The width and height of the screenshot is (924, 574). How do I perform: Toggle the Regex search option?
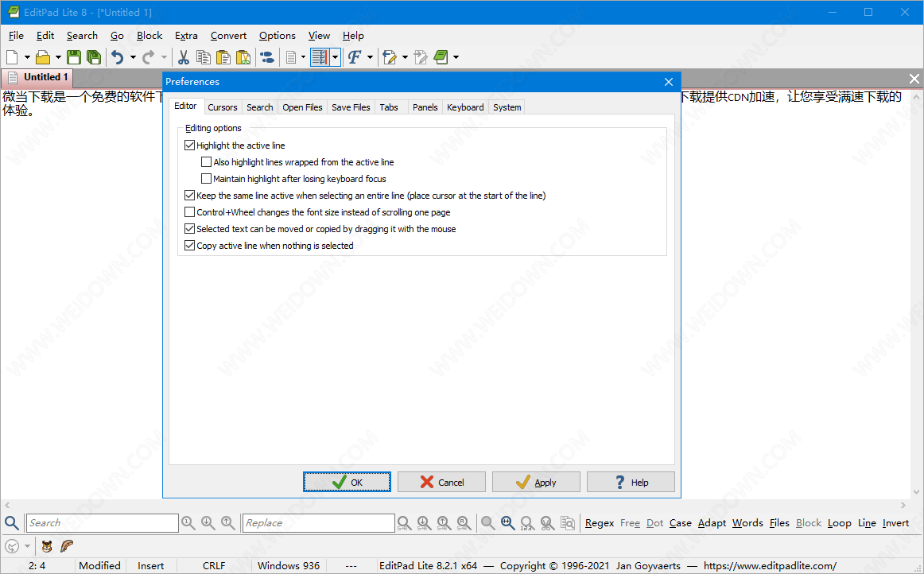point(600,523)
